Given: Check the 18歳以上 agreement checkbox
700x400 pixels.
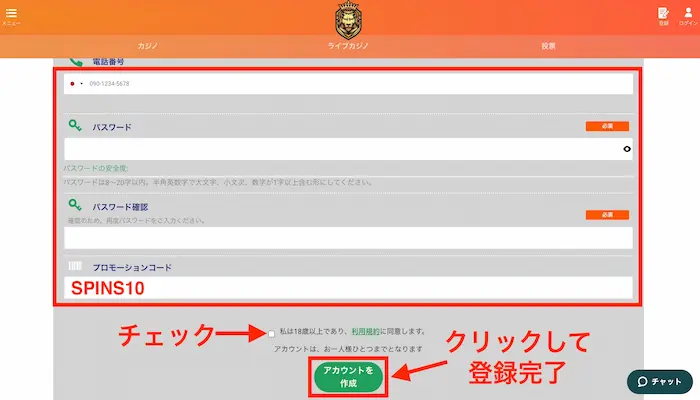Looking at the screenshot, I should click(x=271, y=332).
